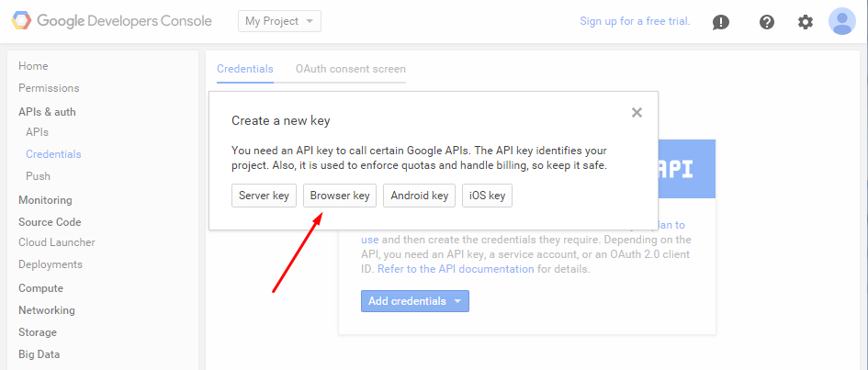Click Sign up for a free trial link
868x370 pixels.
pyautogui.click(x=635, y=21)
